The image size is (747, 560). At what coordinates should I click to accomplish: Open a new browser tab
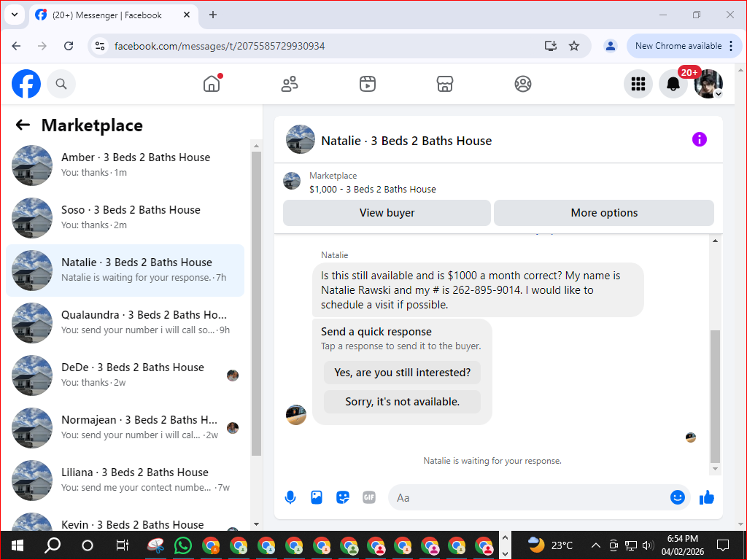213,15
